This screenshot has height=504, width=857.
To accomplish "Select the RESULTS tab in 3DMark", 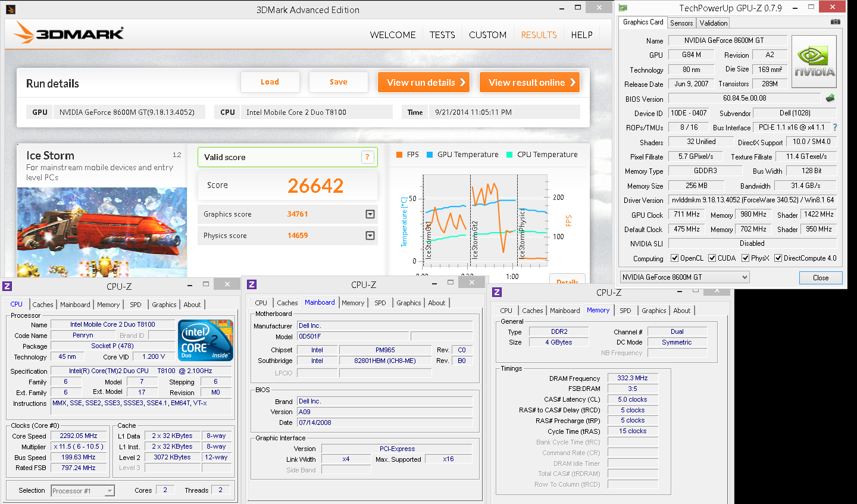I will click(539, 35).
